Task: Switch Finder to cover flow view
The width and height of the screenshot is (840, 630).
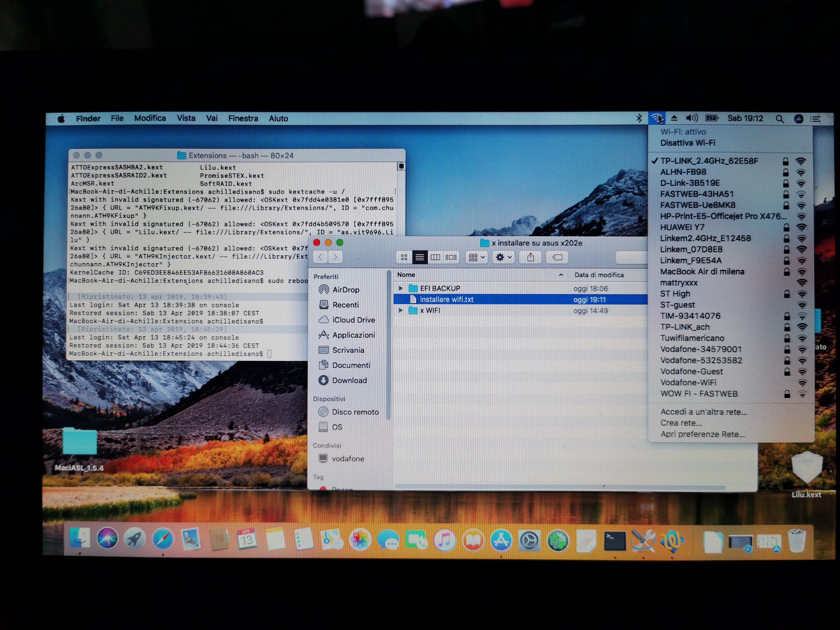Action: tap(451, 257)
